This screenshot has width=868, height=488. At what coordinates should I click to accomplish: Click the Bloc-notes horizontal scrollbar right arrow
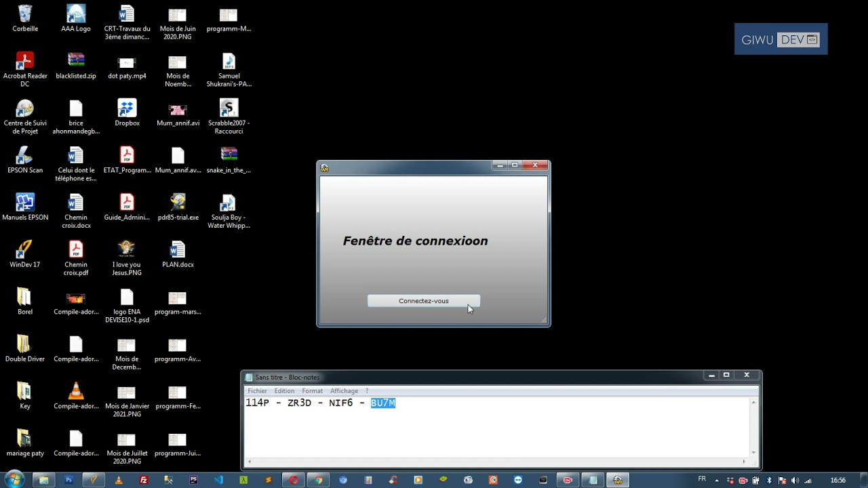744,462
